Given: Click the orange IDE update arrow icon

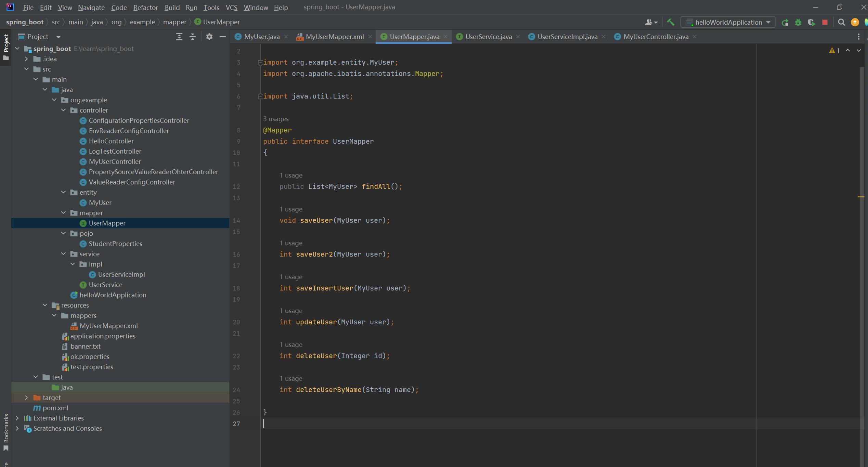Looking at the screenshot, I should [855, 23].
